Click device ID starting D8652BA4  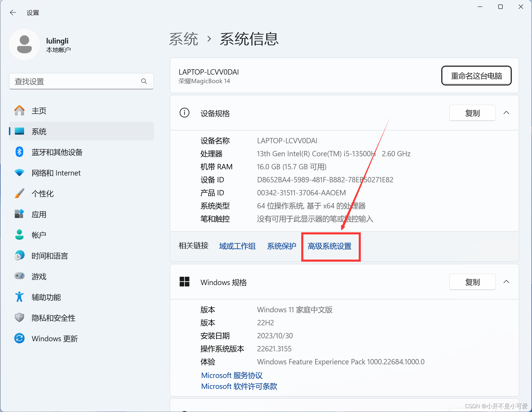pyautogui.click(x=325, y=180)
